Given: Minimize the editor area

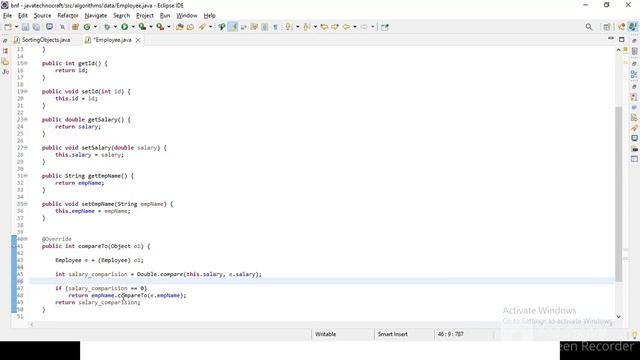Looking at the screenshot, I should pyautogui.click(x=611, y=39).
